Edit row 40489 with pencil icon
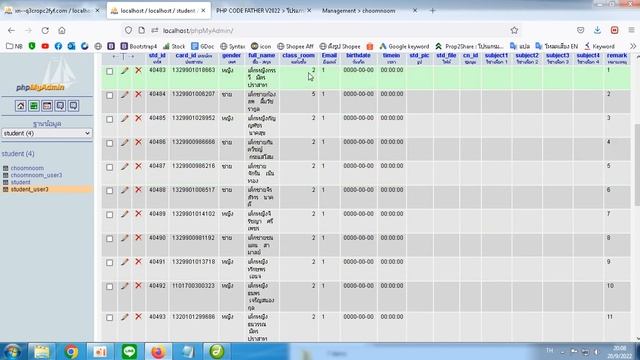The width and height of the screenshot is (640, 360). 124,214
